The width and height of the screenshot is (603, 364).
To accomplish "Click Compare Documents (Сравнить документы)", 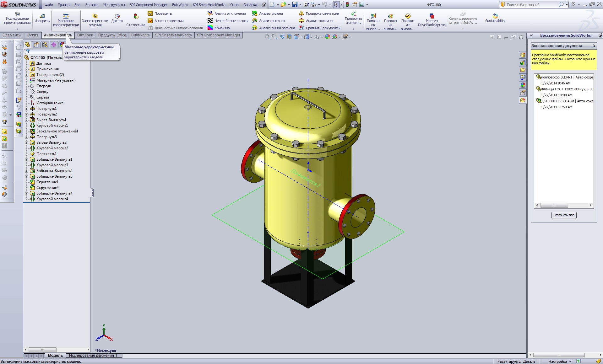I will [x=319, y=28].
